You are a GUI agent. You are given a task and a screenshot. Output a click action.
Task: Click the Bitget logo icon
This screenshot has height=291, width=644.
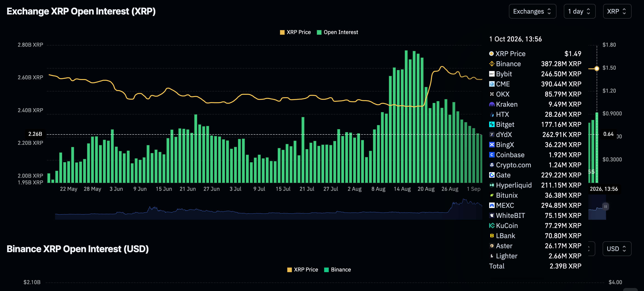491,124
